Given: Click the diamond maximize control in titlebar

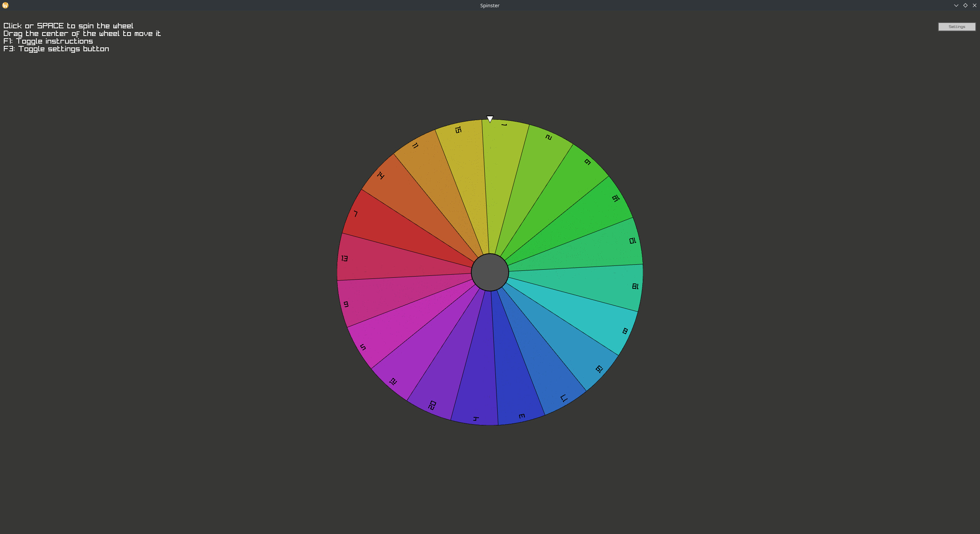Looking at the screenshot, I should 965,5.
